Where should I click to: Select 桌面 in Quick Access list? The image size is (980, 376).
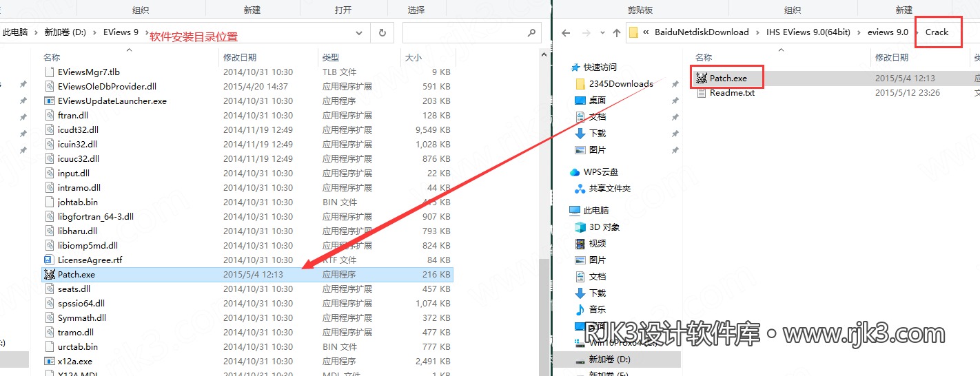pyautogui.click(x=598, y=101)
